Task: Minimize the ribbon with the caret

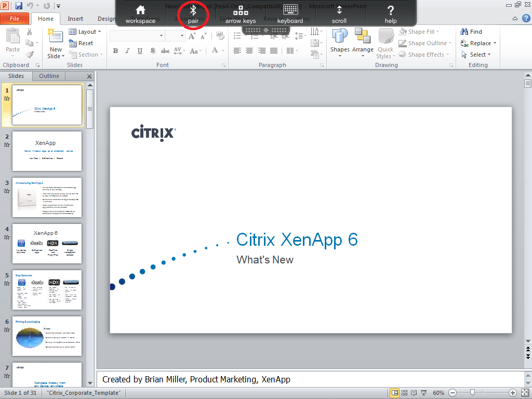Action: 515,19
